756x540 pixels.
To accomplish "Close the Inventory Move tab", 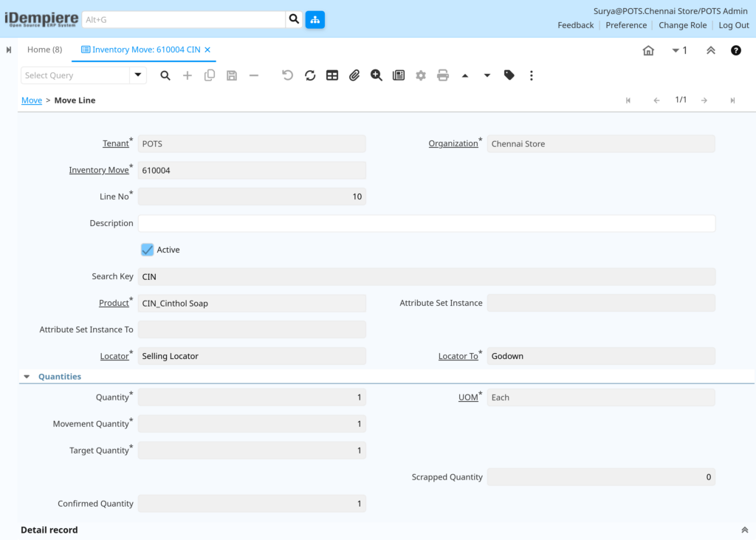I will 207,49.
